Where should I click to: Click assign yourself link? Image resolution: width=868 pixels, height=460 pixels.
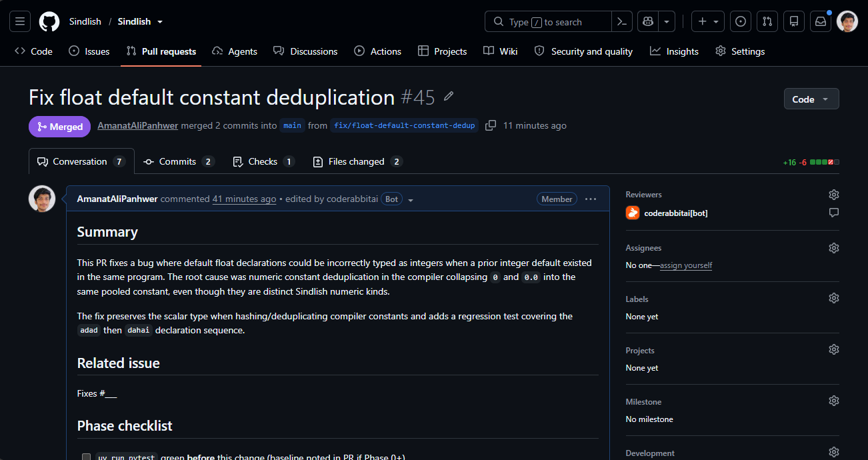coord(686,265)
